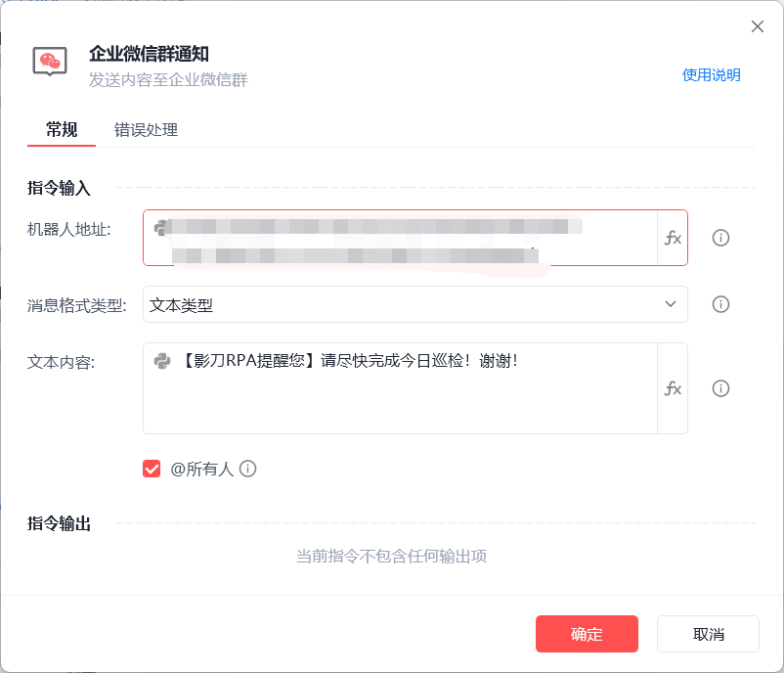
Task: Click the info icon beside 文本内容 field
Action: (721, 388)
